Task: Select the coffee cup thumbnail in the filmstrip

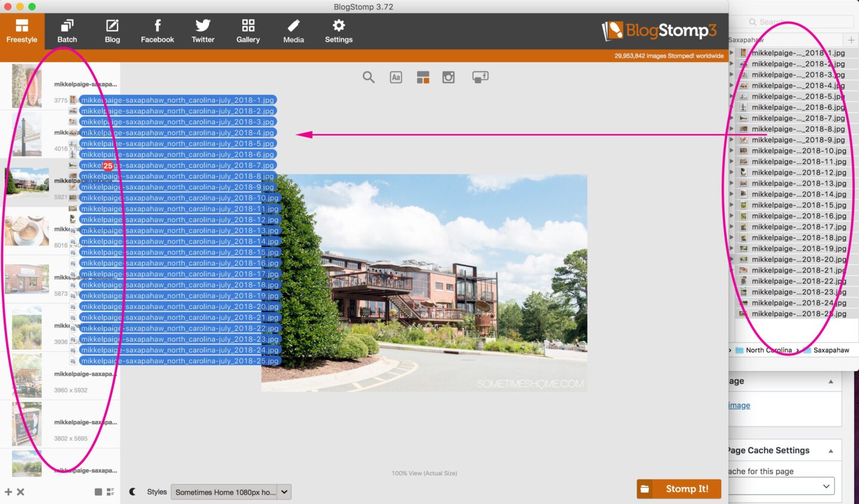Action: point(27,230)
